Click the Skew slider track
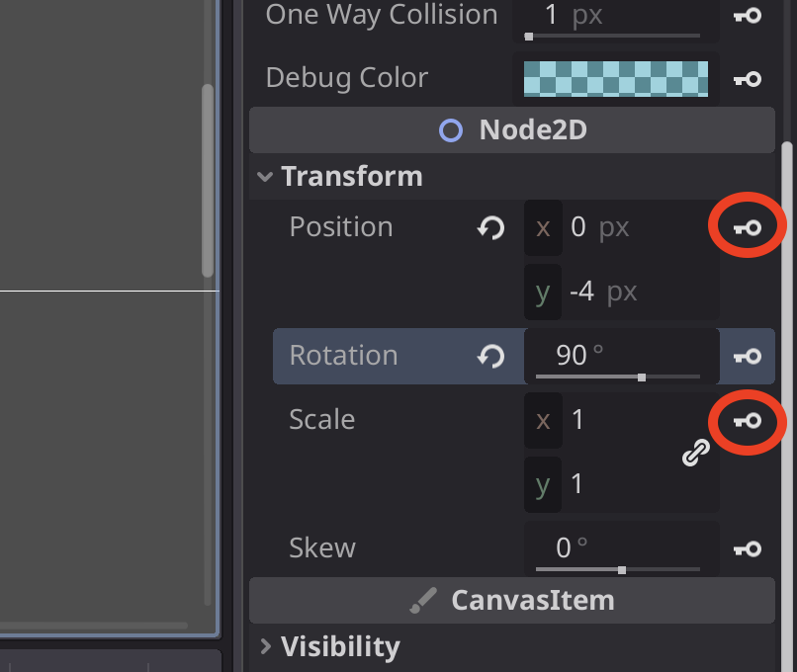Viewport: 797px width, 672px height. point(617,569)
